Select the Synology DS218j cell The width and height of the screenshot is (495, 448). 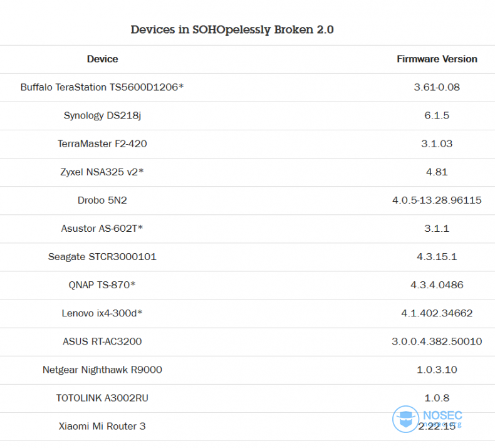pos(102,115)
